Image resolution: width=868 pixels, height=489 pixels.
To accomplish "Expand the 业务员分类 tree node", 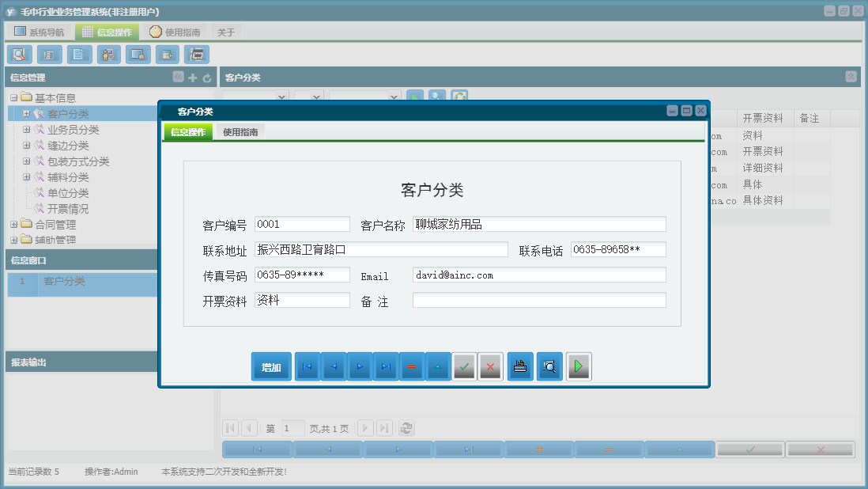I will pyautogui.click(x=27, y=130).
